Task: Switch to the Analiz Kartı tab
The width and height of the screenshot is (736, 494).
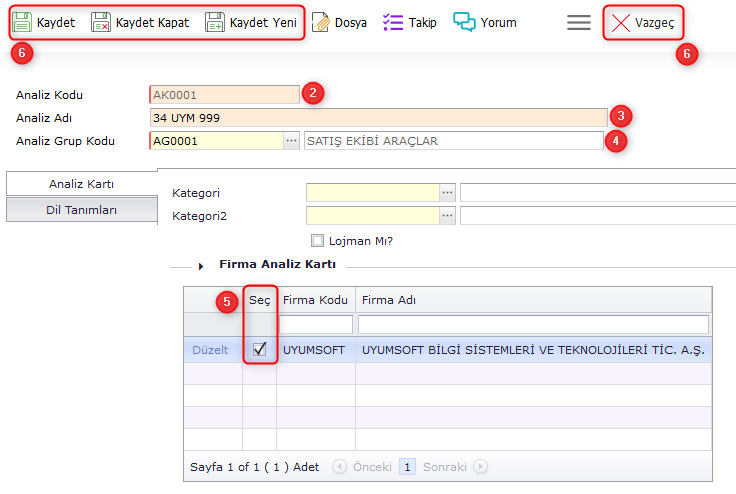Action: point(82,184)
